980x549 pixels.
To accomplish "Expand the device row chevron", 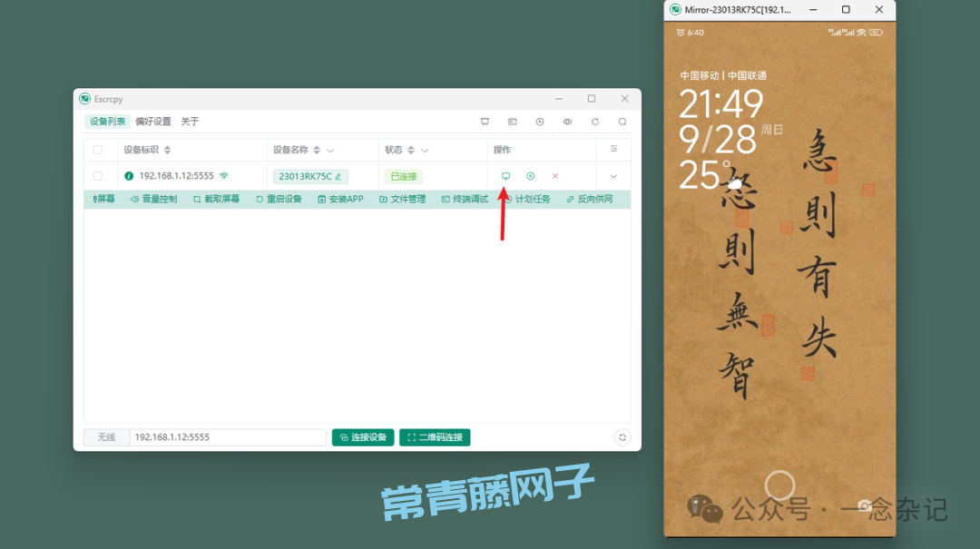I will pyautogui.click(x=613, y=176).
